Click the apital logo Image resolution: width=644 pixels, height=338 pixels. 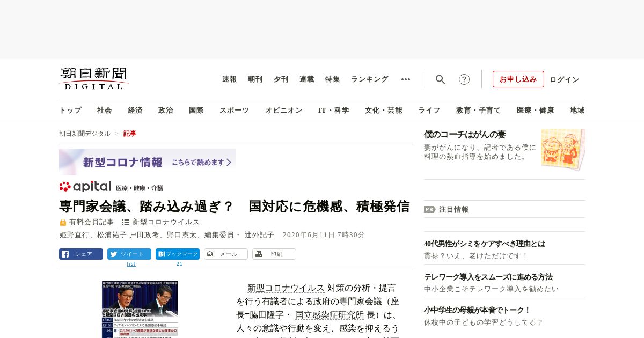85,186
